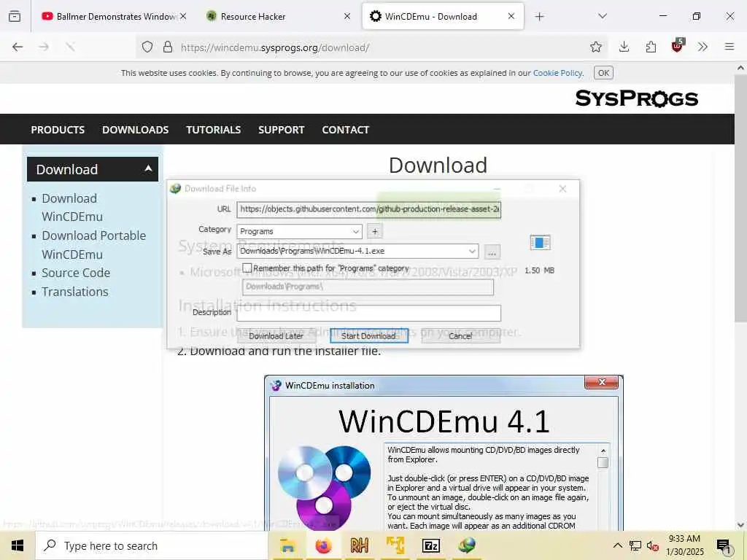747x560 pixels.
Task: Click the SysProgs logo
Action: click(x=636, y=98)
